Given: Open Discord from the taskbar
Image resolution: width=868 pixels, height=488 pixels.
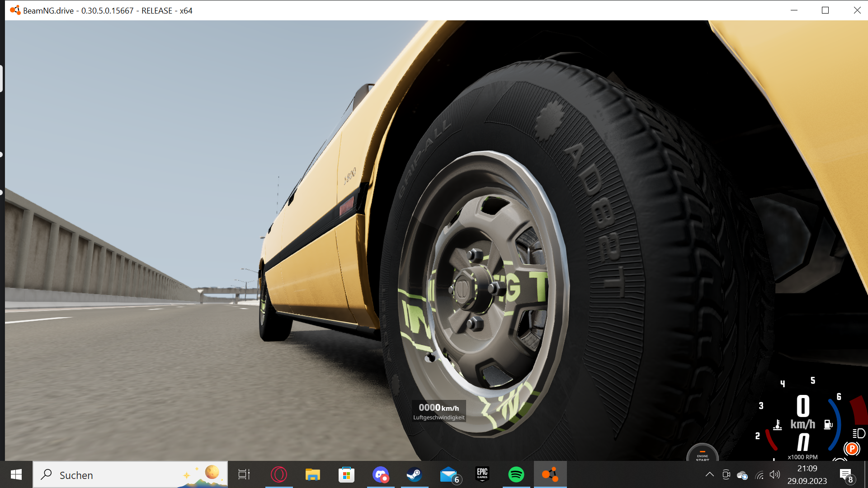Looking at the screenshot, I should pyautogui.click(x=380, y=474).
